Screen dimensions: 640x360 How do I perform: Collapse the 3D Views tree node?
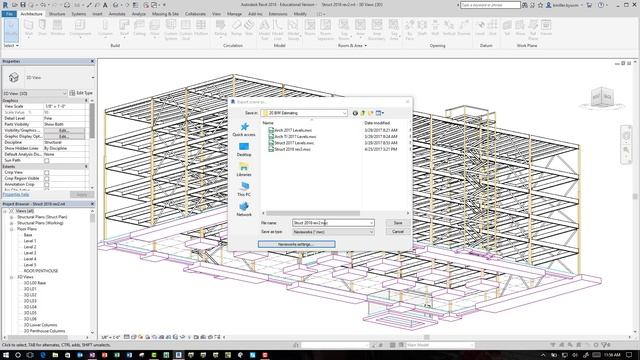pyautogui.click(x=11, y=277)
